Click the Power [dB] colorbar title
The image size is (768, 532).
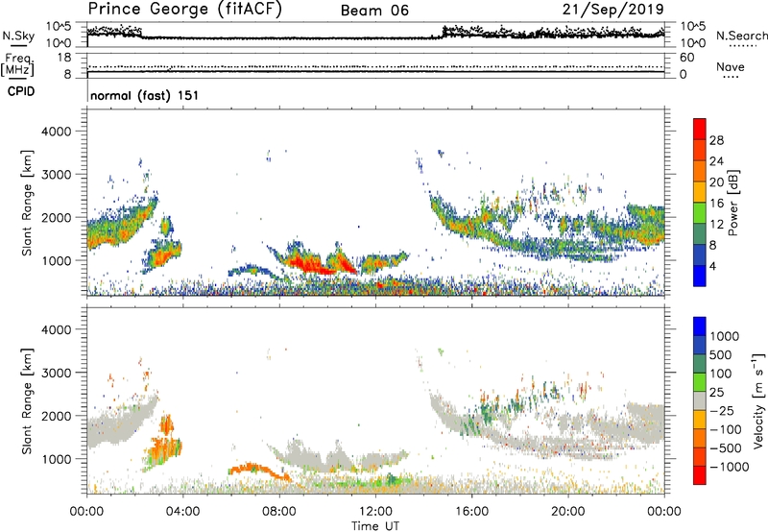click(x=732, y=203)
